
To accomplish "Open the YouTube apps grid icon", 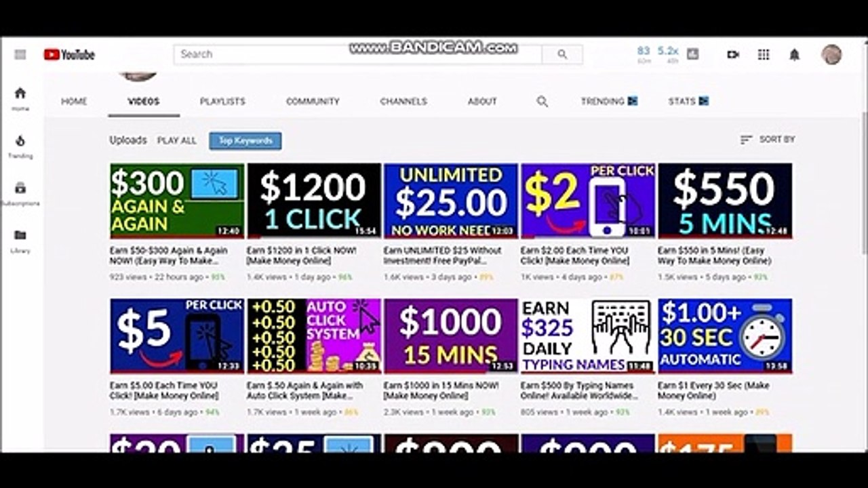I will coord(764,54).
